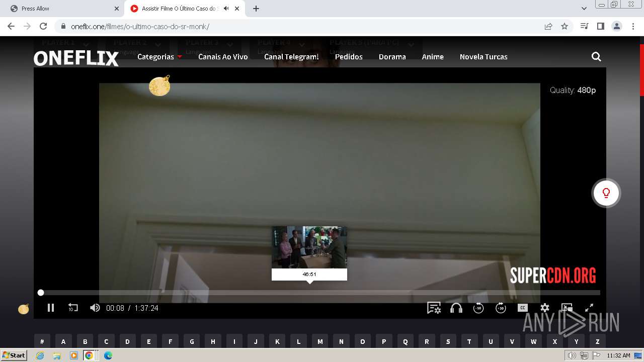Click the rewind 10 seconds replay icon

(73, 308)
